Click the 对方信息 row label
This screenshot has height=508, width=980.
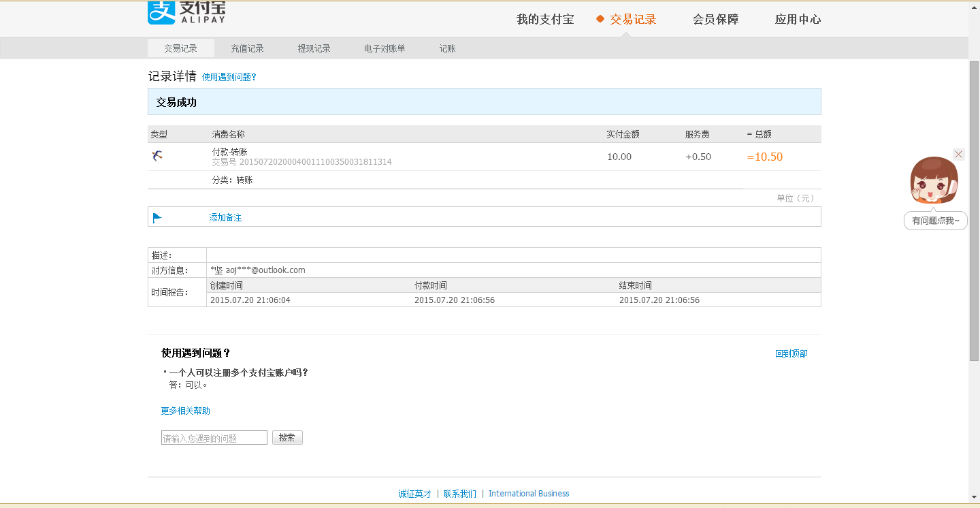pos(169,270)
